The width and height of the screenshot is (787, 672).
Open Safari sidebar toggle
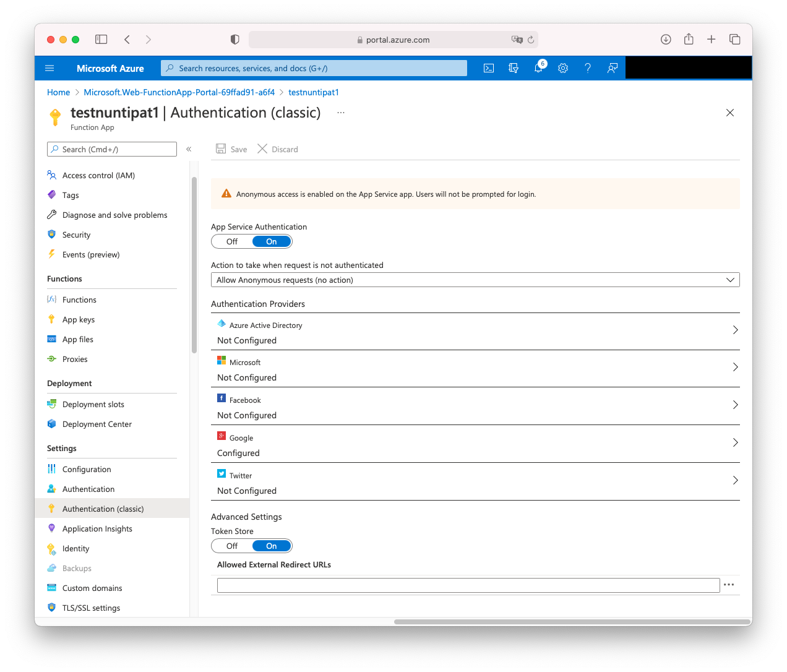(101, 40)
